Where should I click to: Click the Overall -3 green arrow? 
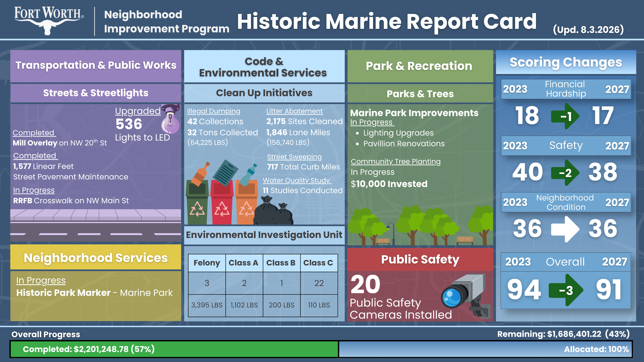566,290
